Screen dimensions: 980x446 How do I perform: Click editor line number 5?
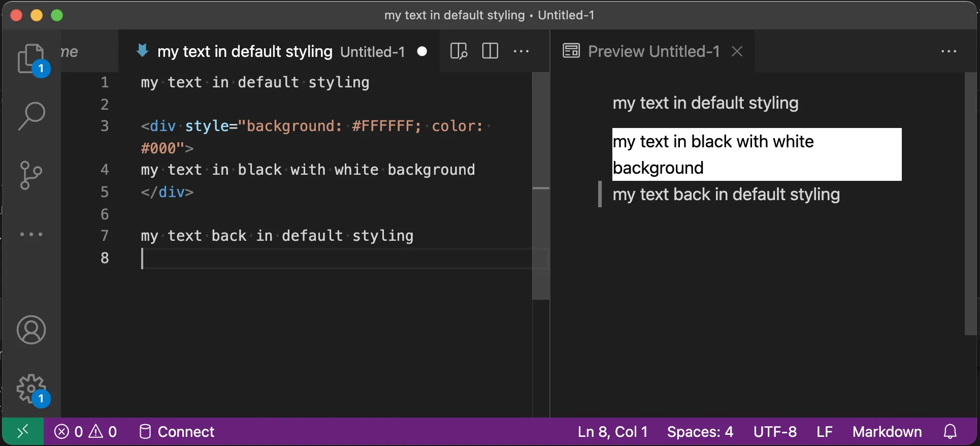point(105,192)
